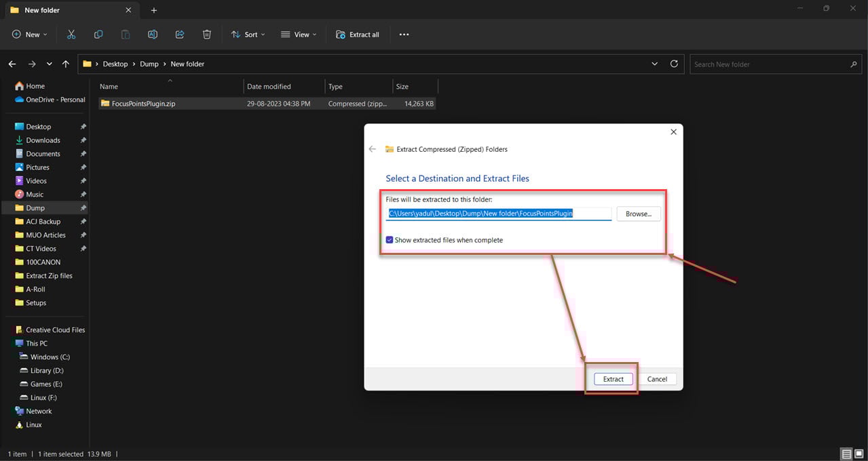Open the View options dropdown
The width and height of the screenshot is (868, 461).
298,34
